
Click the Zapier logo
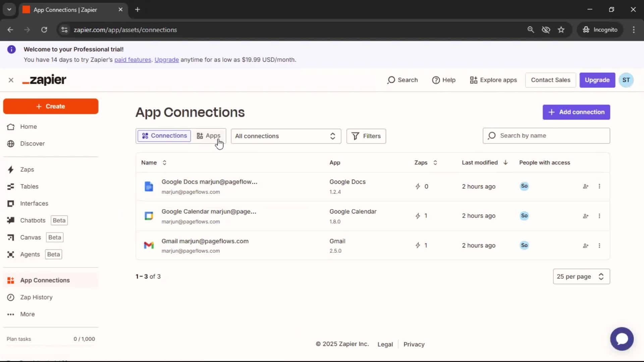(x=44, y=80)
